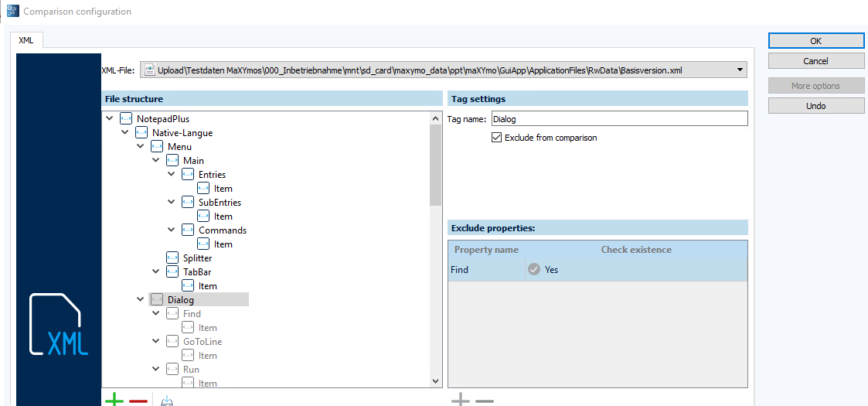Click the import structure icon below file tree

tap(167, 401)
